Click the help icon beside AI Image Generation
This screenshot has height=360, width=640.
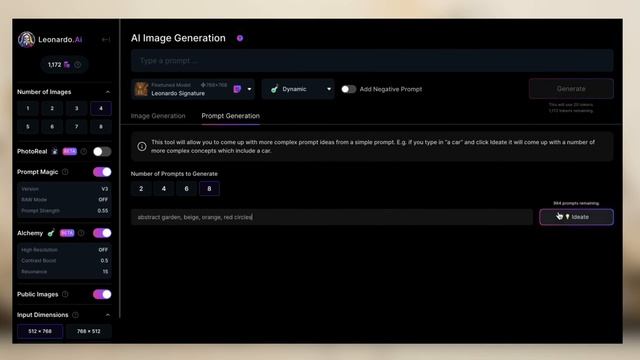point(240,38)
